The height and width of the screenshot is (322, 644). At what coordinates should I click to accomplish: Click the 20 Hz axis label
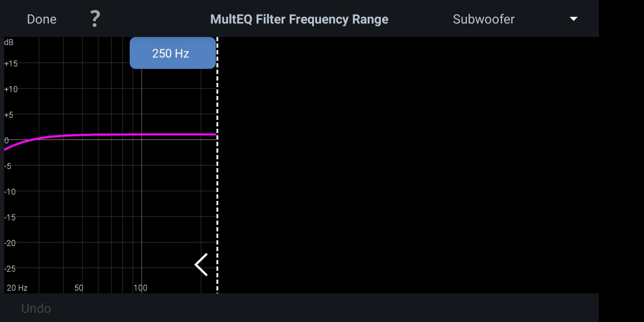pyautogui.click(x=17, y=288)
